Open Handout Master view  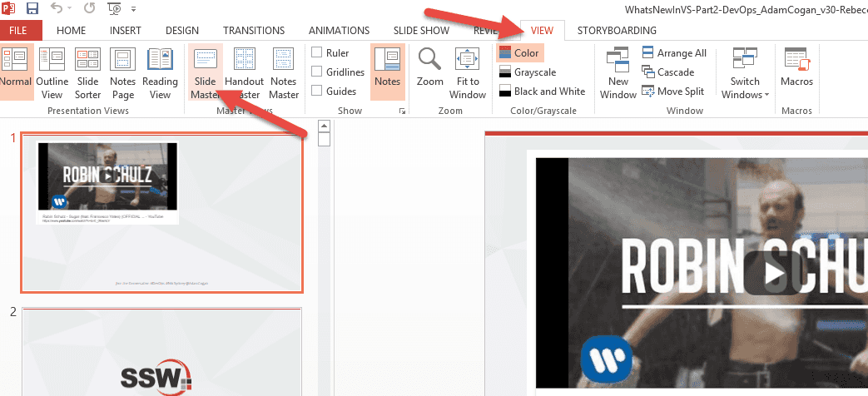pos(244,72)
